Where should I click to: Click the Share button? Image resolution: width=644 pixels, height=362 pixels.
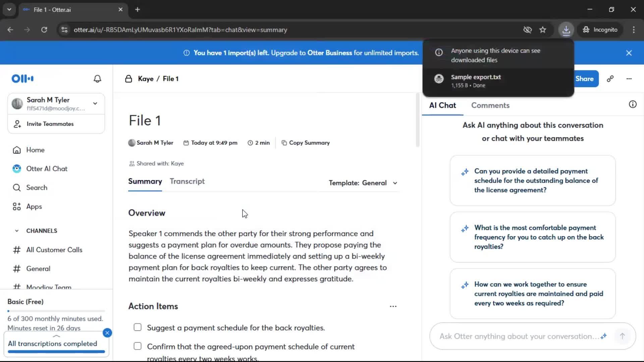tap(585, 79)
